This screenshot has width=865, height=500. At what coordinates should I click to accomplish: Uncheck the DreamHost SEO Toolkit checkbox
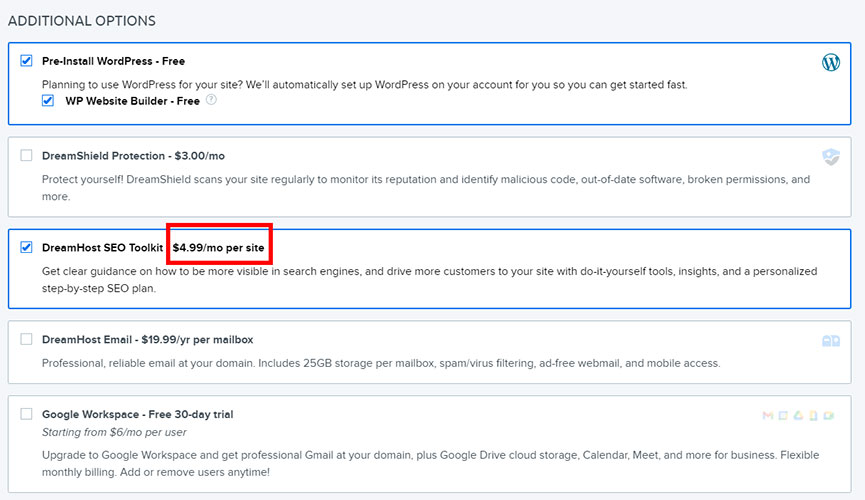[26, 247]
